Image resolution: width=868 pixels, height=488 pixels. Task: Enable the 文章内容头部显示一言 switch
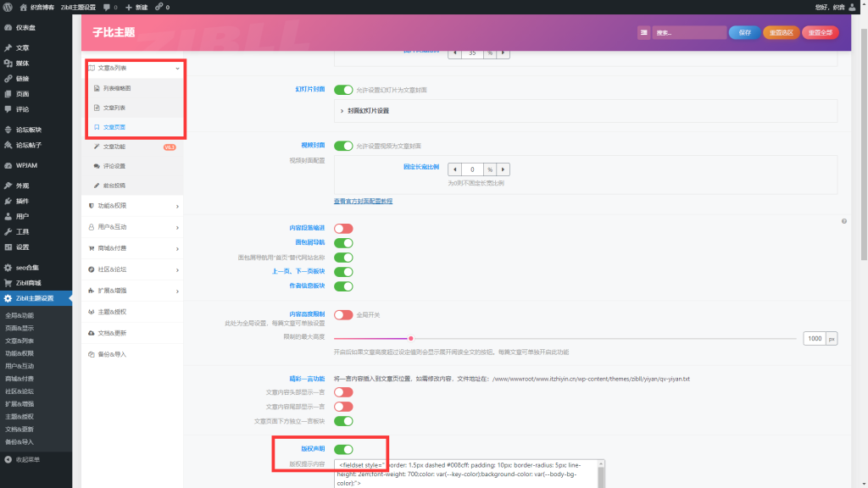click(x=343, y=392)
